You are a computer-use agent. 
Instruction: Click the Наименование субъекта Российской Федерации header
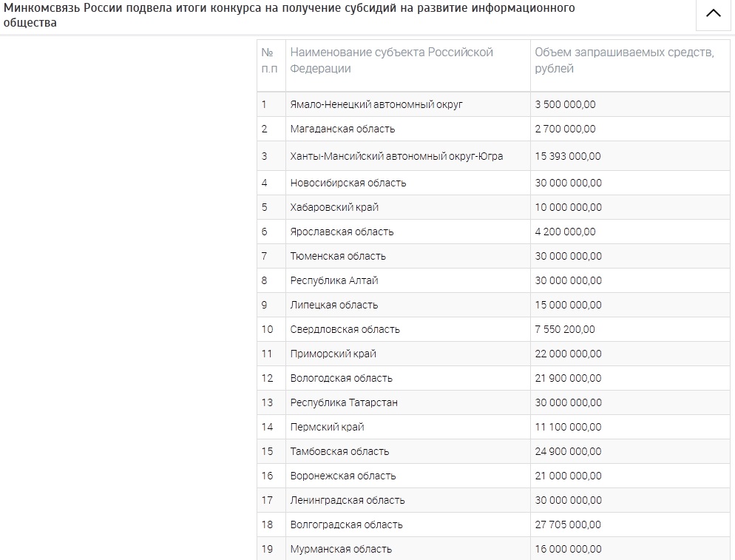click(x=391, y=60)
